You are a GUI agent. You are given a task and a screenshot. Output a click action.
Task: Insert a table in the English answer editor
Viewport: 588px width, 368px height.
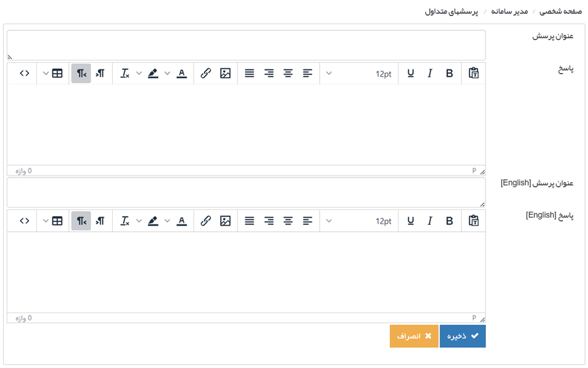[57, 221]
